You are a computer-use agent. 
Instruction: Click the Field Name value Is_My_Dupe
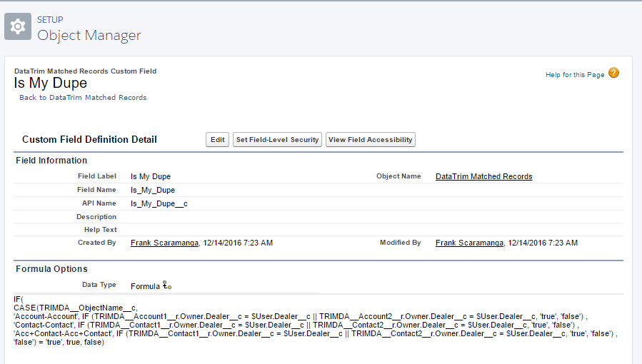[x=153, y=190]
